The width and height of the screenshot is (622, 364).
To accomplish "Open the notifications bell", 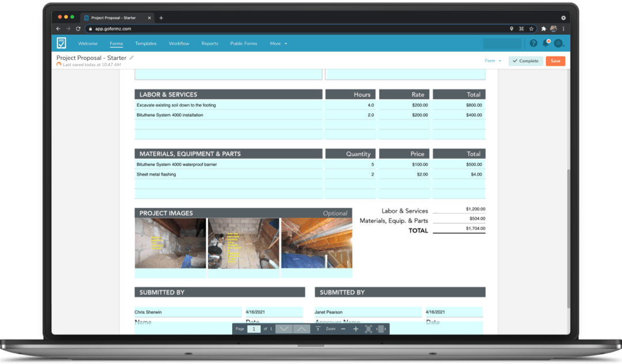I will (546, 43).
